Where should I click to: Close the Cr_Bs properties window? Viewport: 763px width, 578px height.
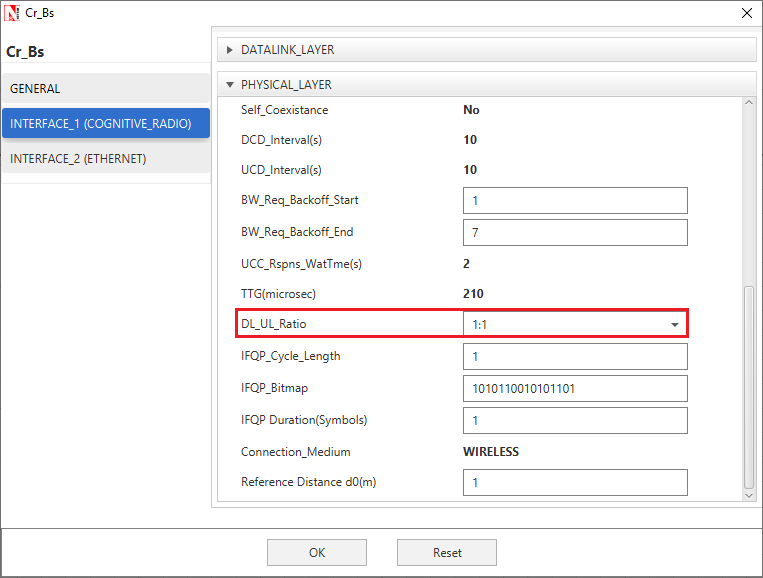[745, 13]
